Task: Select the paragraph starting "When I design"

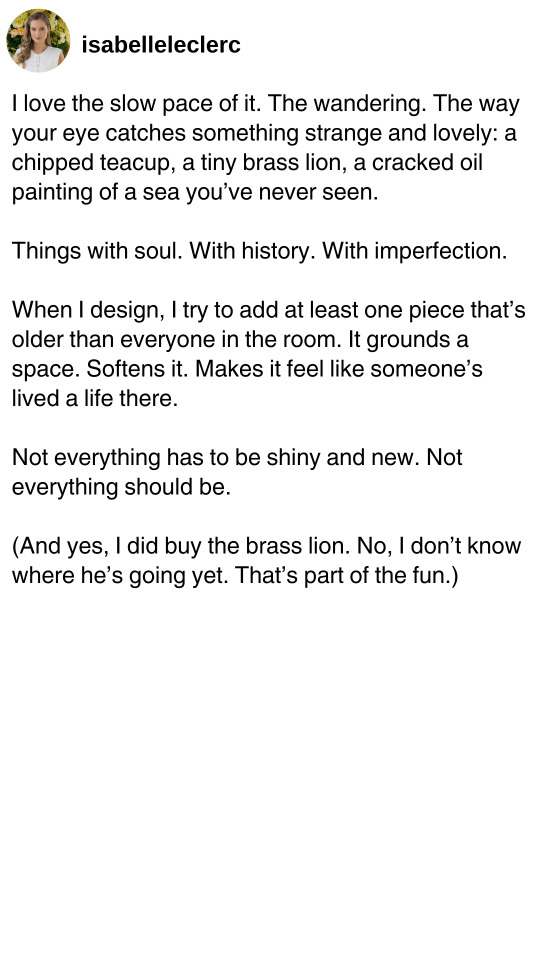Action: pos(268,354)
